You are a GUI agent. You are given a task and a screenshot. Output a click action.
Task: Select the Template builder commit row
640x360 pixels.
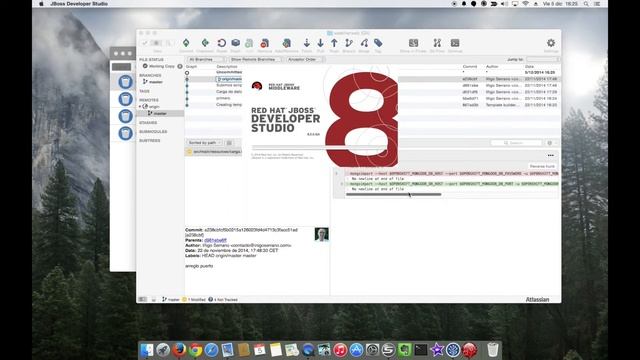pyautogui.click(x=372, y=105)
